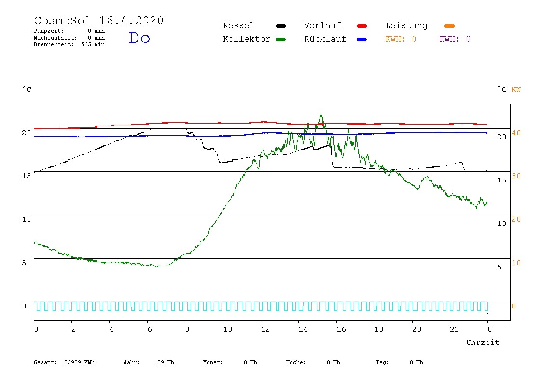The image size is (554, 392).
Task: Click the orange 'KW' axis unit label
Action: tap(516, 89)
